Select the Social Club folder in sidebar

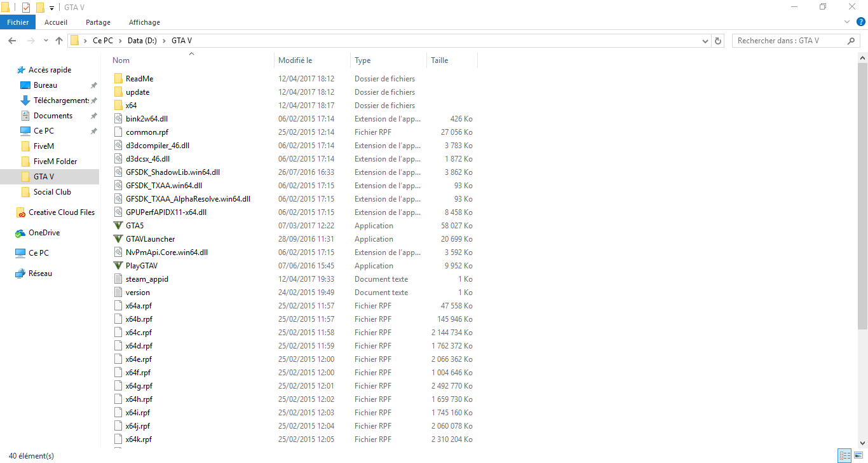[46, 192]
